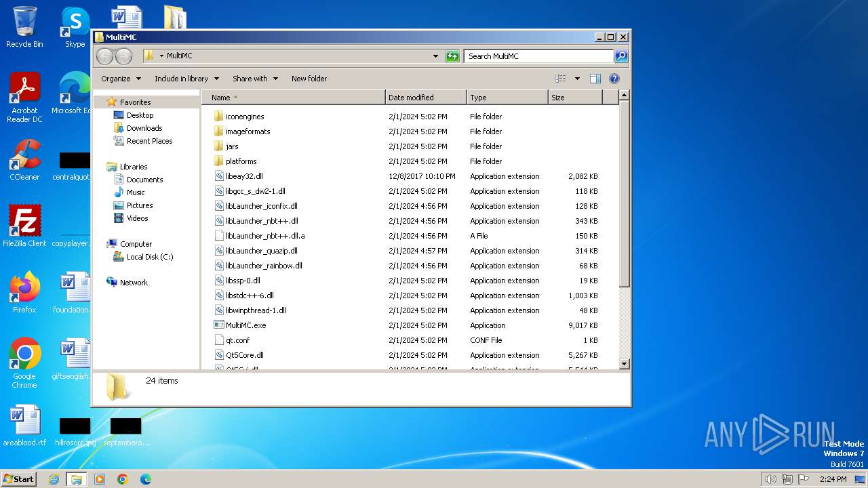868x488 pixels.
Task: Sort files by the Type column
Action: (x=507, y=98)
